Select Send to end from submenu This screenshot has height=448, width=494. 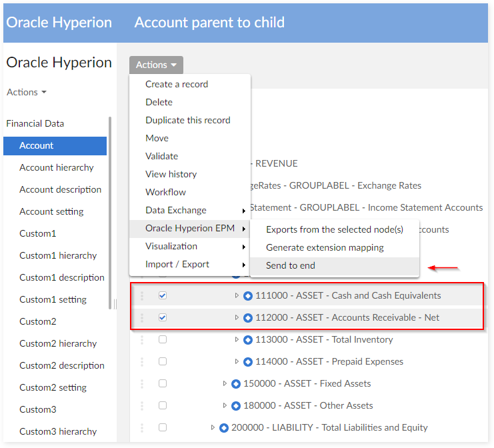(x=291, y=265)
